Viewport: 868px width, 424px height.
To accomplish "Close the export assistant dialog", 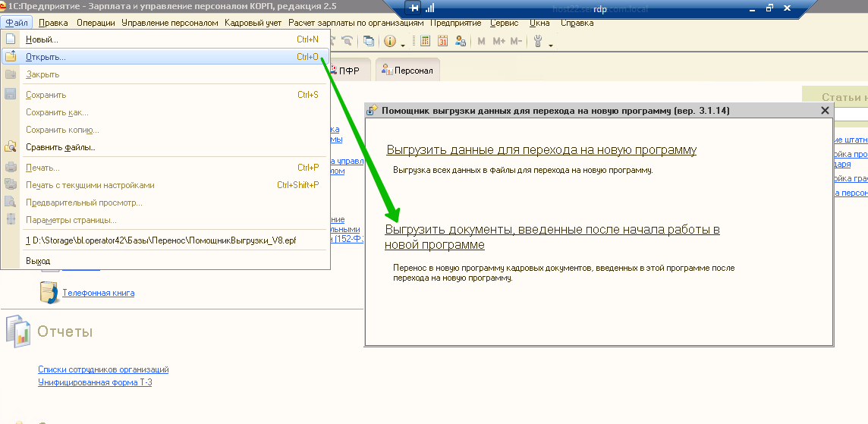I will [825, 111].
